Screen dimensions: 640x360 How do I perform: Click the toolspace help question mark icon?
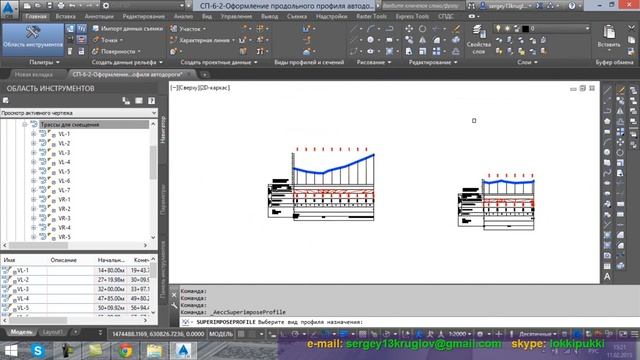[x=151, y=101]
